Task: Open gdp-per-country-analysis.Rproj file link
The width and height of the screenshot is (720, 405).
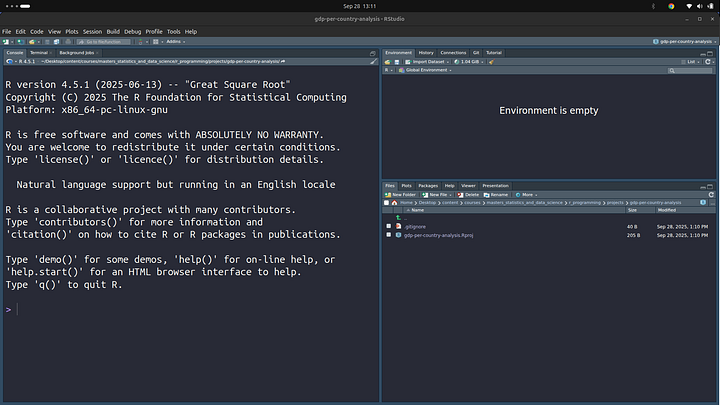Action: 439,235
